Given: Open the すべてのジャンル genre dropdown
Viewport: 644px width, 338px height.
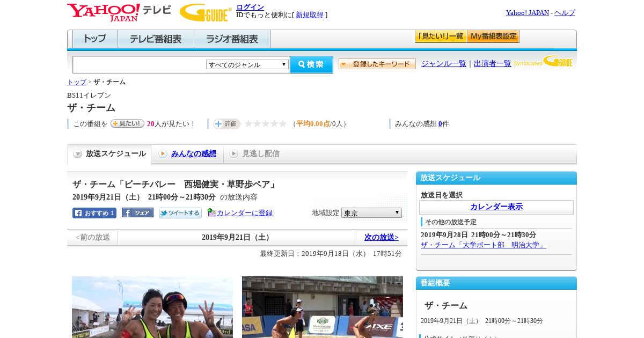Looking at the screenshot, I should click(247, 64).
